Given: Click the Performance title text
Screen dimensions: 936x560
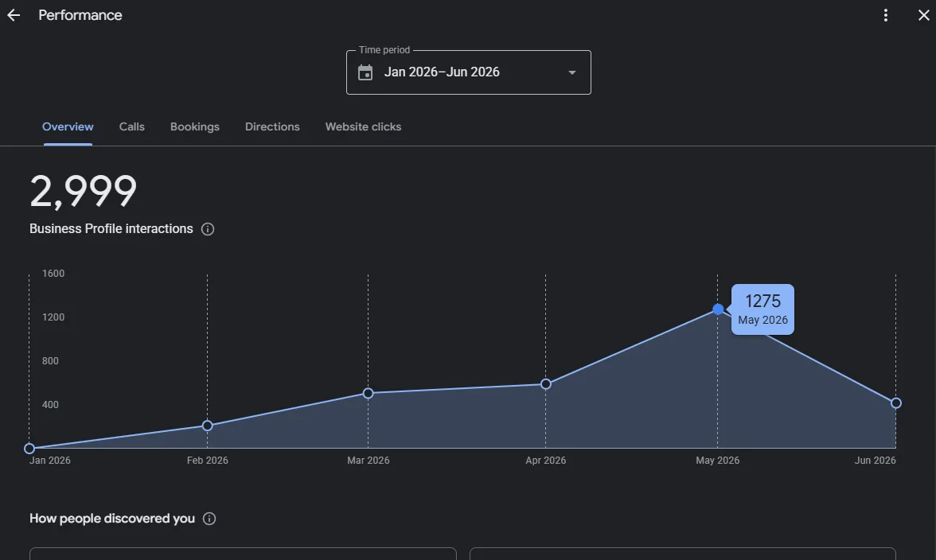Looking at the screenshot, I should 80,15.
